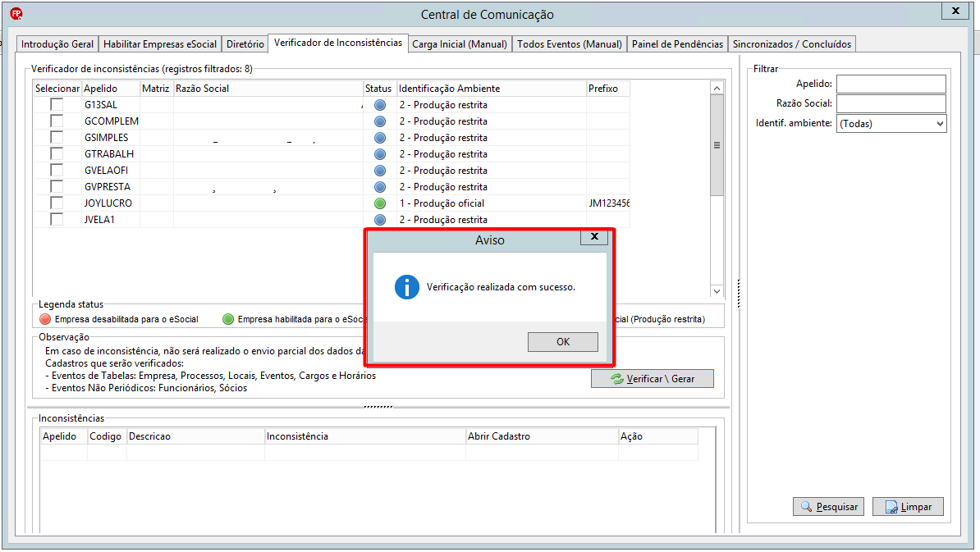The height and width of the screenshot is (552, 980).
Task: Check the JVELA1 checkbox
Action: 57,219
